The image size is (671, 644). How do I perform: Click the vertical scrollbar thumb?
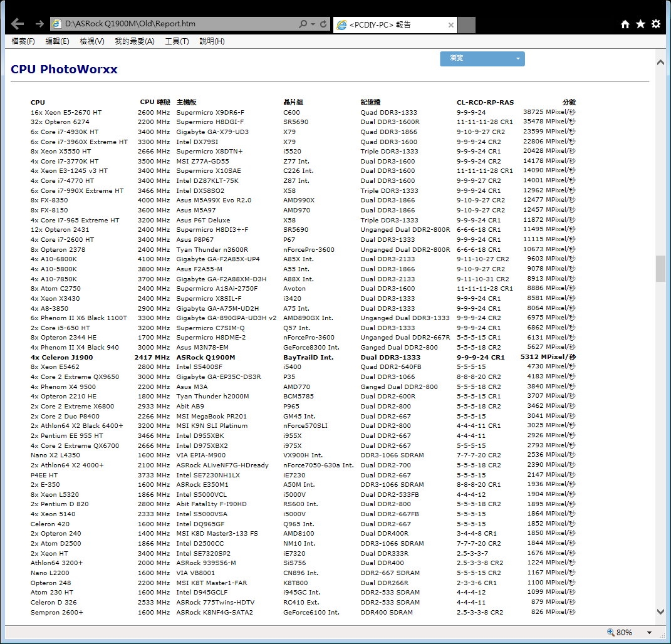pos(660,269)
